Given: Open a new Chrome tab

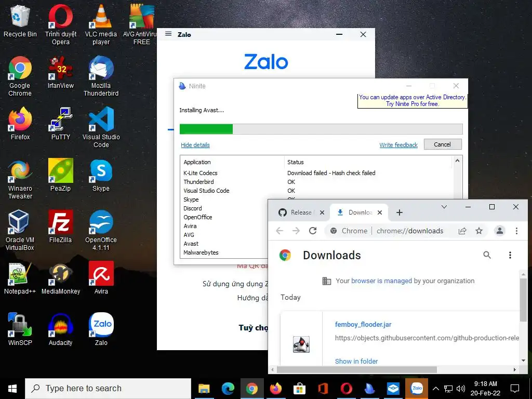Looking at the screenshot, I should (x=400, y=212).
